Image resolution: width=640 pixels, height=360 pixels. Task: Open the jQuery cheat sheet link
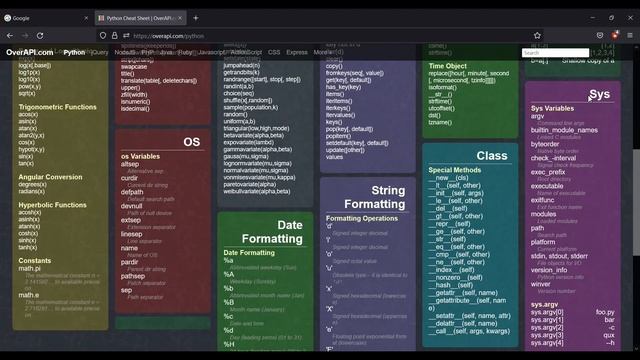click(x=100, y=52)
